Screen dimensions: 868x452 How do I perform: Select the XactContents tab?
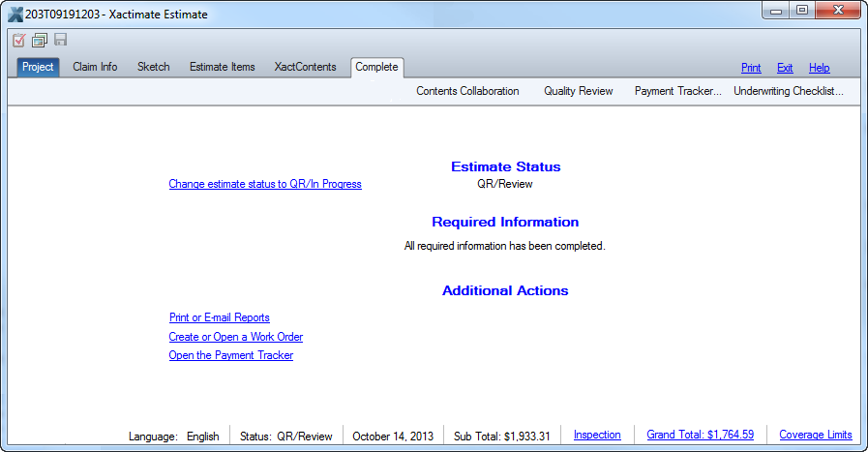305,67
